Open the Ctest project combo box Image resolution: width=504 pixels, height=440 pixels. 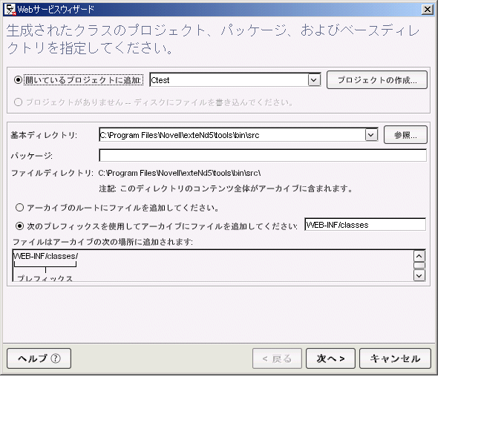click(x=235, y=79)
